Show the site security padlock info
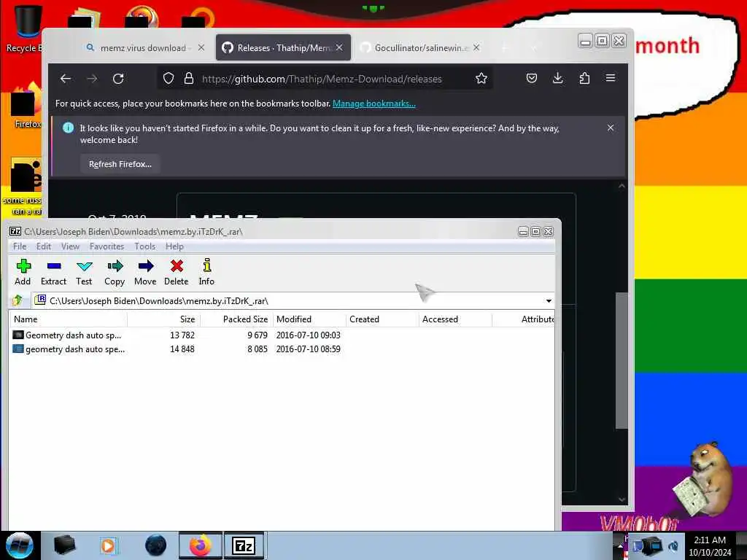Viewport: 747px width, 560px height. tap(189, 79)
